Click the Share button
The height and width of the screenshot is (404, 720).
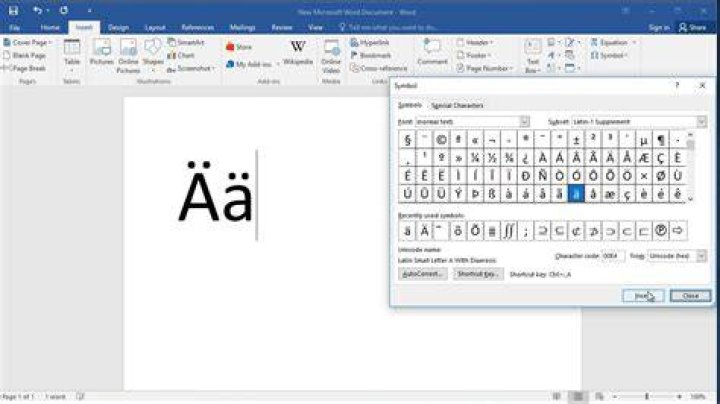pos(692,28)
